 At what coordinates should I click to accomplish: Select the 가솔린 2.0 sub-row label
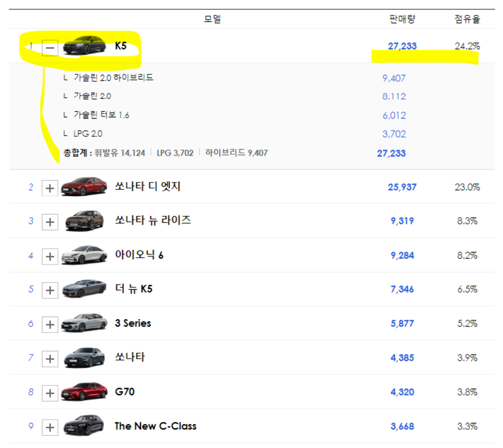[x=93, y=96]
